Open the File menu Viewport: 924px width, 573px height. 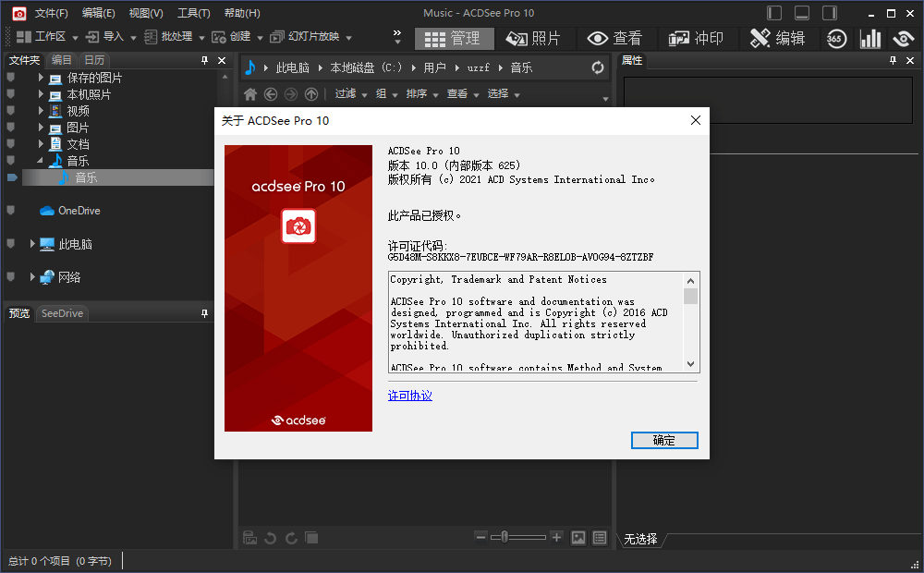coord(51,13)
